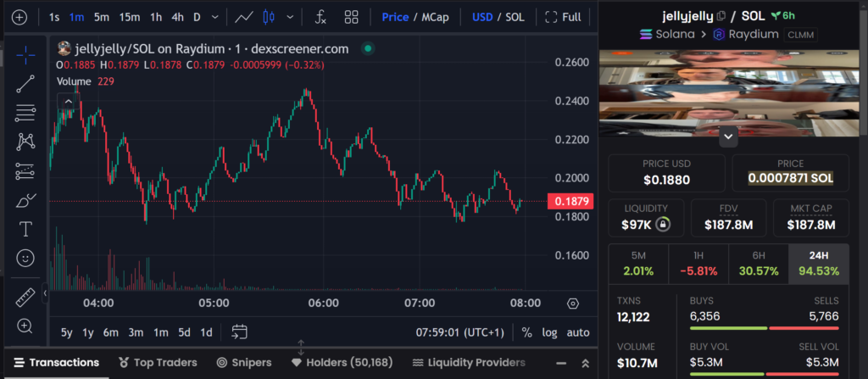Expand the token info chevron below banner
This screenshot has height=379, width=868.
pos(727,135)
